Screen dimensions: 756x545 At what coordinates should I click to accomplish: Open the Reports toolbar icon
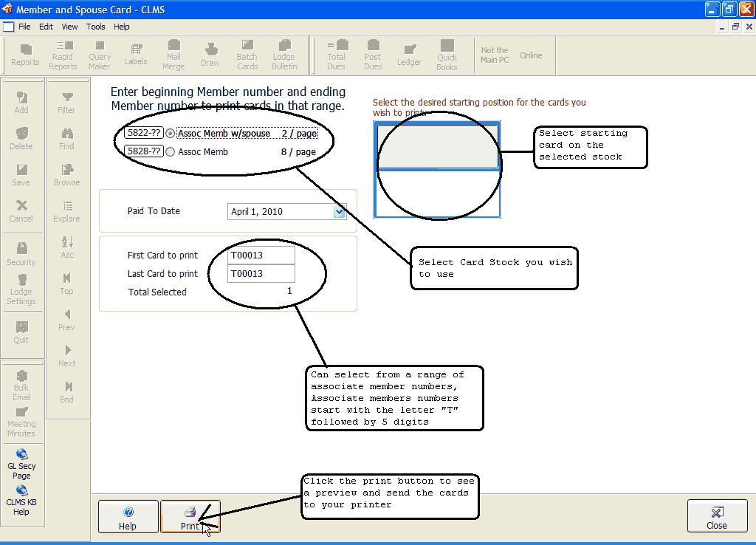tap(25, 55)
